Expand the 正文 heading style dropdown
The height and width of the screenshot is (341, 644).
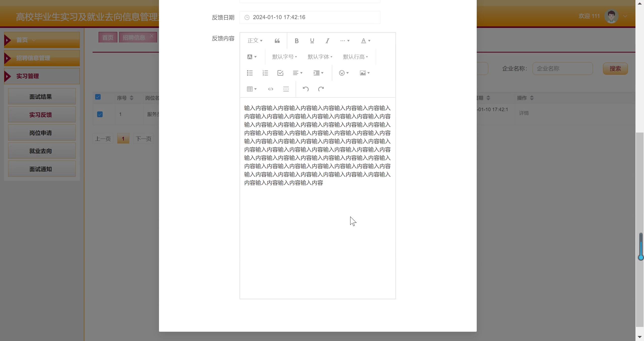coord(255,41)
